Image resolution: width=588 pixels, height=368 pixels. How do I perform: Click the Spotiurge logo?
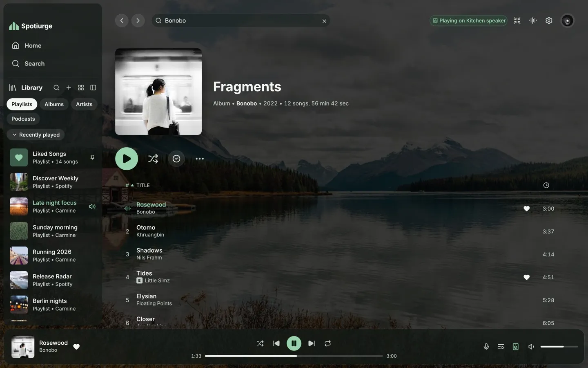(x=31, y=26)
